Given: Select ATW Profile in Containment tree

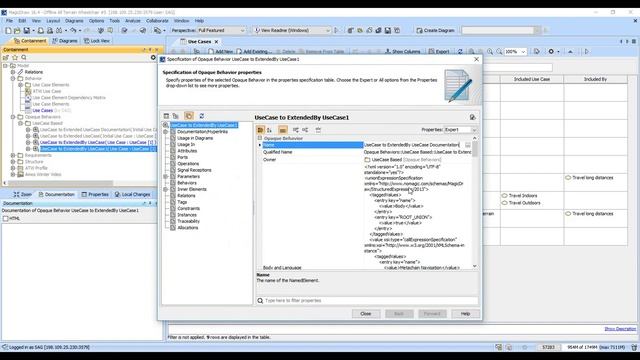Looking at the screenshot, I should pos(36,168).
